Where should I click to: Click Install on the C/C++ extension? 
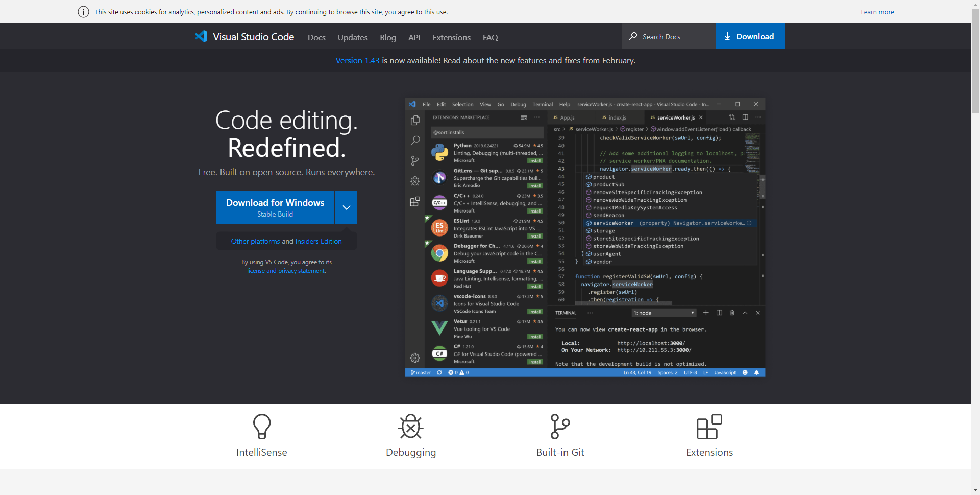click(535, 211)
